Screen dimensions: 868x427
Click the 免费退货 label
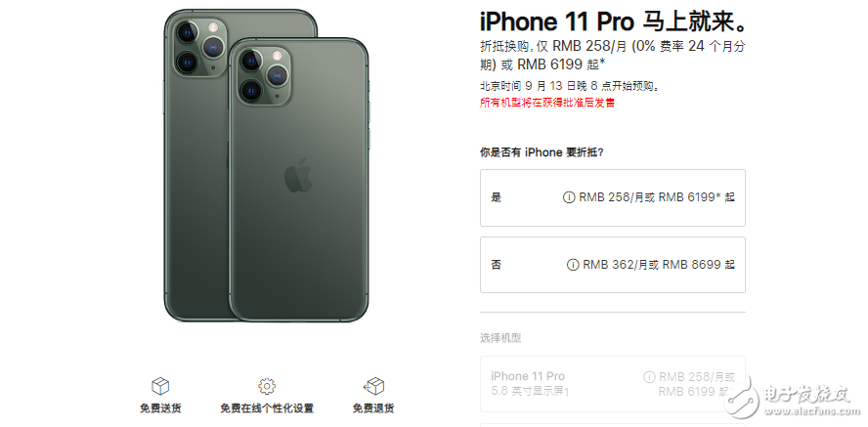point(373,408)
